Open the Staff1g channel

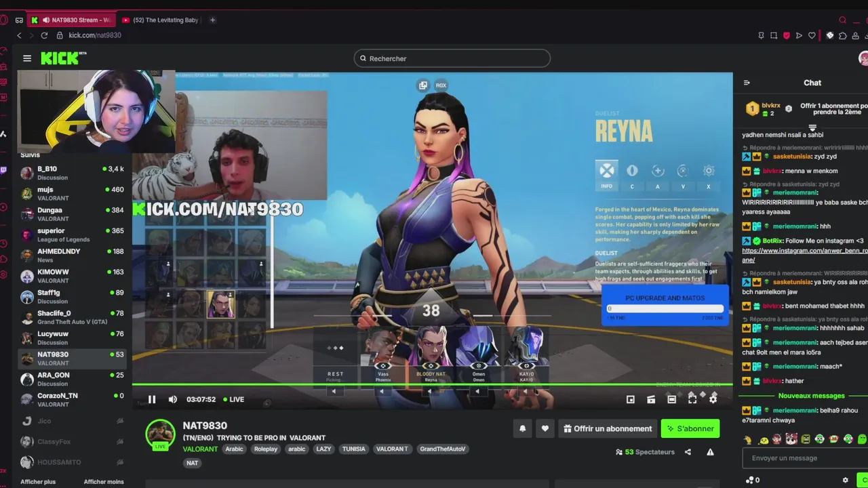72,297
